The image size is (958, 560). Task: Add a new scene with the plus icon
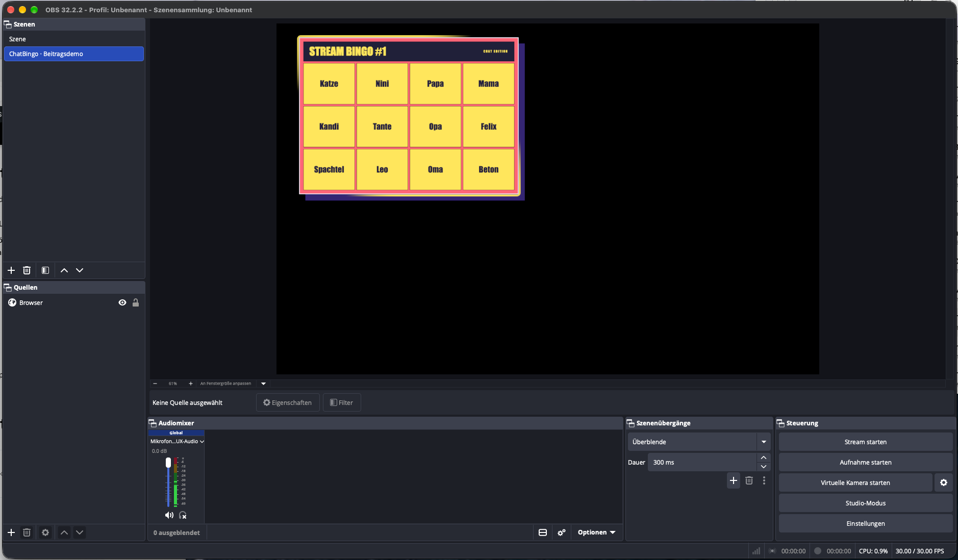coord(11,270)
